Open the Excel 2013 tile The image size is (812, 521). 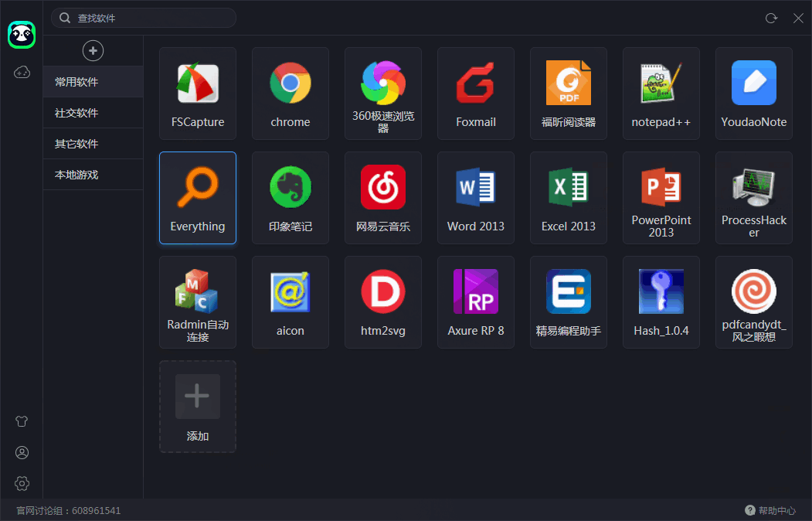click(568, 198)
